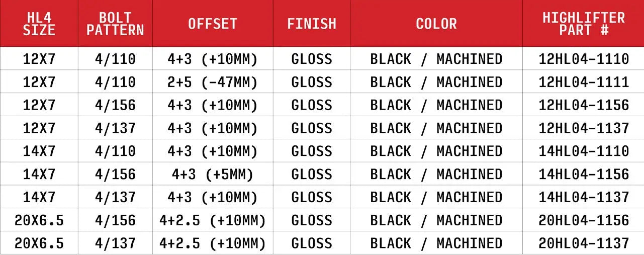Select the Highlifter Part # header

[x=584, y=24]
